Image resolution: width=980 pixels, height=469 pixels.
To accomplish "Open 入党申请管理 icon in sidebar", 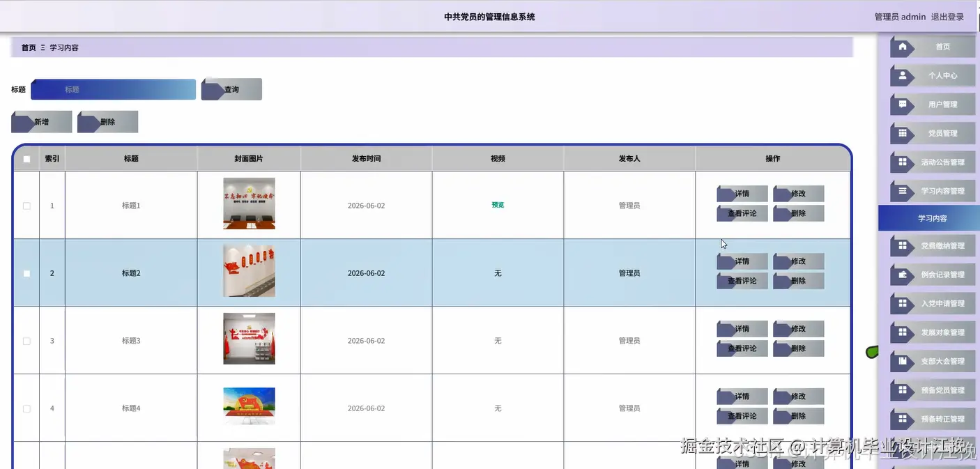I will click(903, 304).
